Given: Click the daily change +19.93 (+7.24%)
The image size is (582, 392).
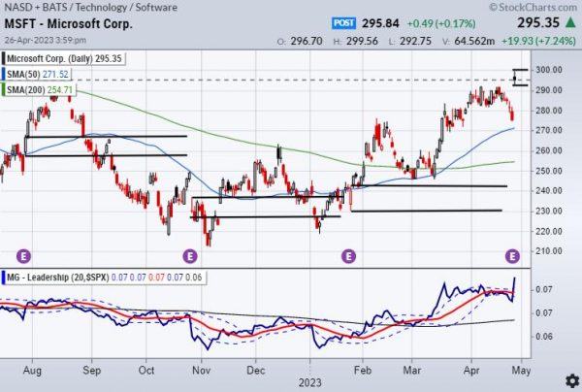Looking at the screenshot, I should click(539, 41).
